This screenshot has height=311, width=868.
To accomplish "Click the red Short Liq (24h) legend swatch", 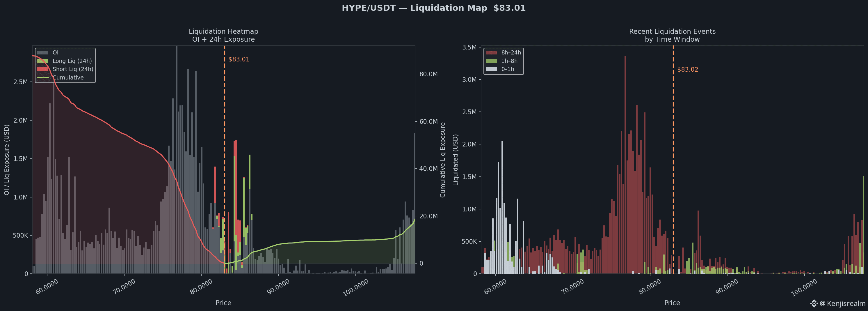I will pos(43,69).
